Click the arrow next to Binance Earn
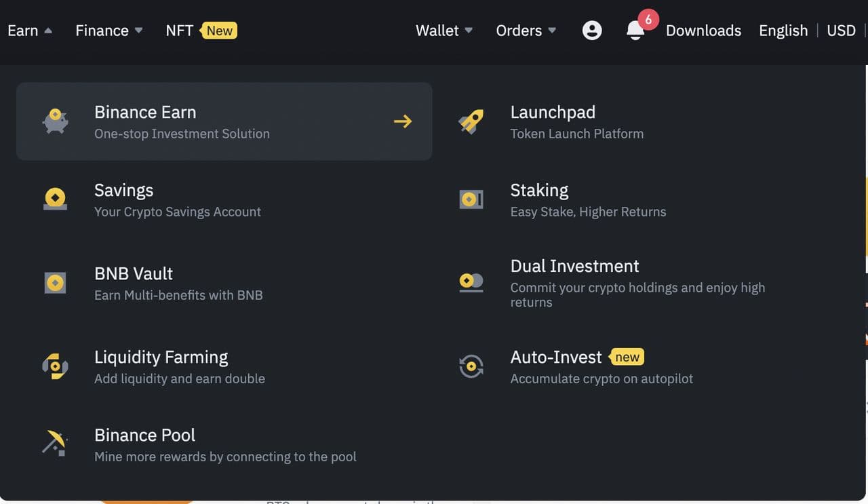 pyautogui.click(x=403, y=121)
